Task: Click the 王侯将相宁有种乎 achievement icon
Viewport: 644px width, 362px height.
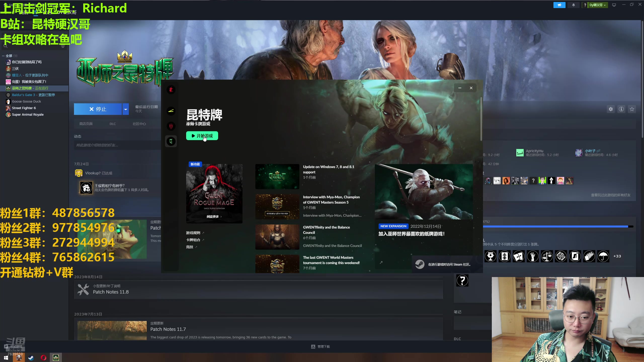Action: pyautogui.click(x=86, y=188)
